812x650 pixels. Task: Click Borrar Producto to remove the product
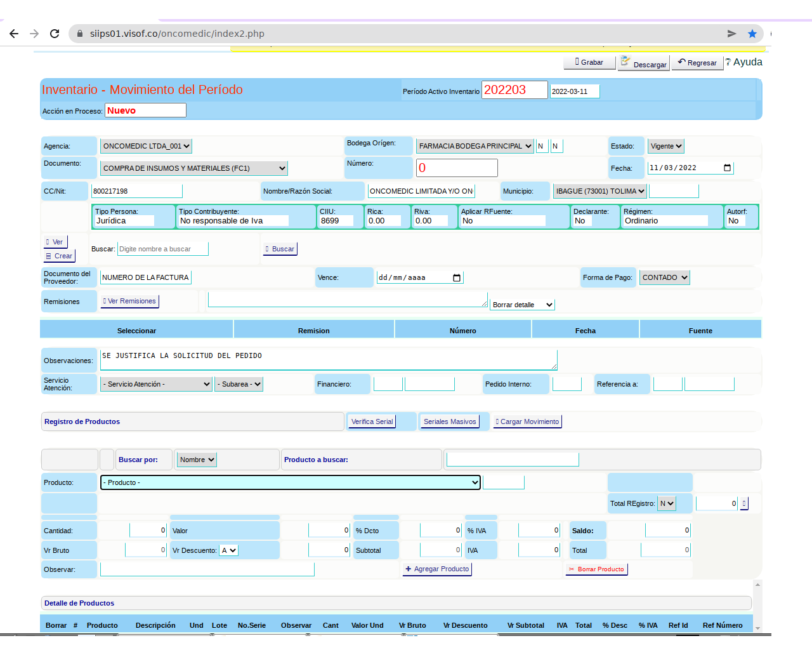pos(596,569)
